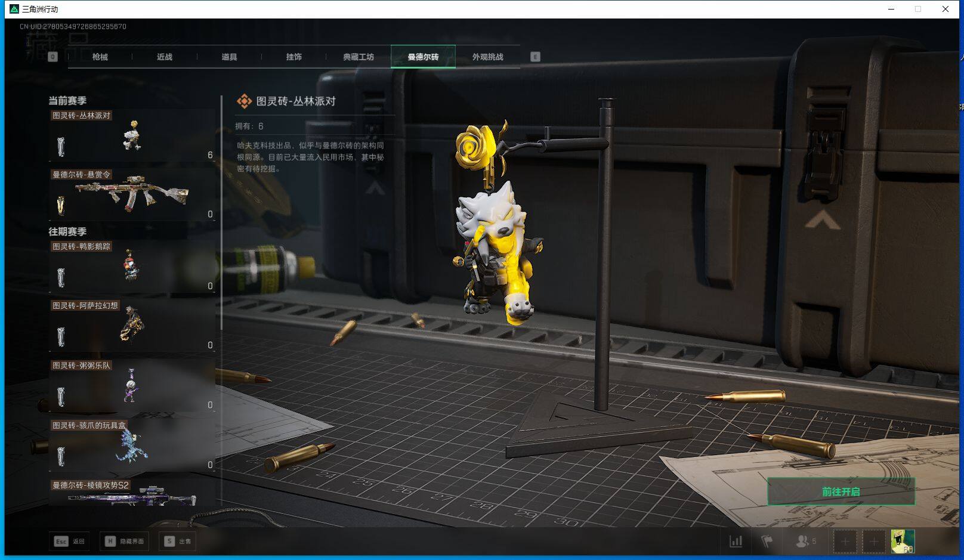Select the 图灵砖-鸭影鹅踪 card
Image resolution: width=964 pixels, height=560 pixels.
[x=132, y=267]
